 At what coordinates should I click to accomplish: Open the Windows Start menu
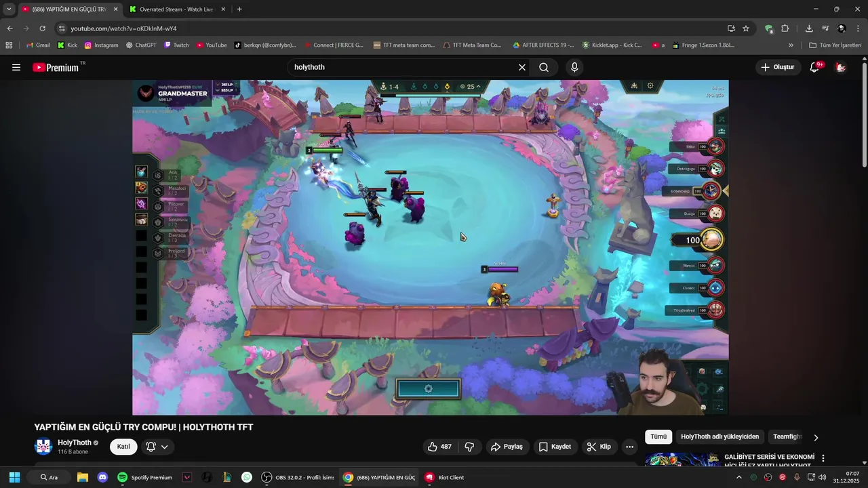[14, 477]
